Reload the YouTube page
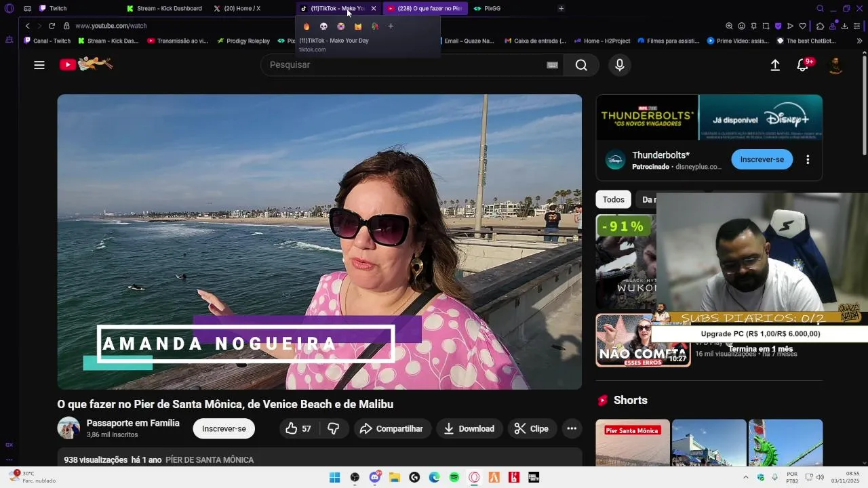This screenshot has width=868, height=488. tap(52, 26)
